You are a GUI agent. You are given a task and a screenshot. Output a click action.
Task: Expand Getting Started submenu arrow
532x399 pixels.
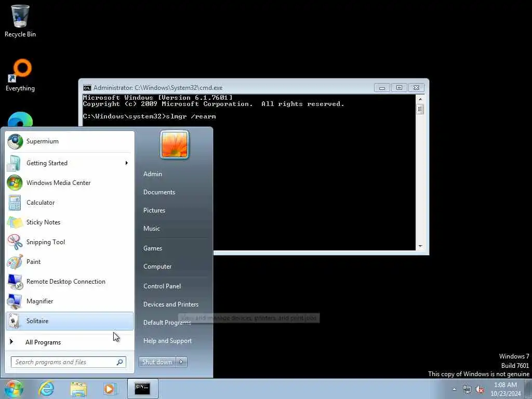[127, 163]
